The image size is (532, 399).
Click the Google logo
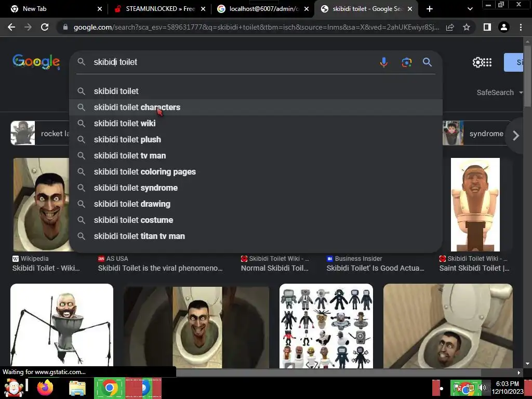coord(36,62)
